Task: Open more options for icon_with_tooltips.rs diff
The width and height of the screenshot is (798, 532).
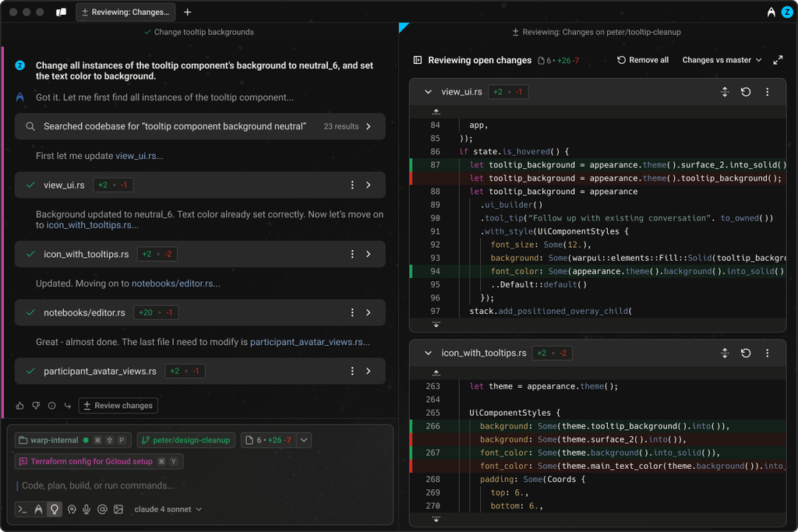Action: [x=767, y=353]
